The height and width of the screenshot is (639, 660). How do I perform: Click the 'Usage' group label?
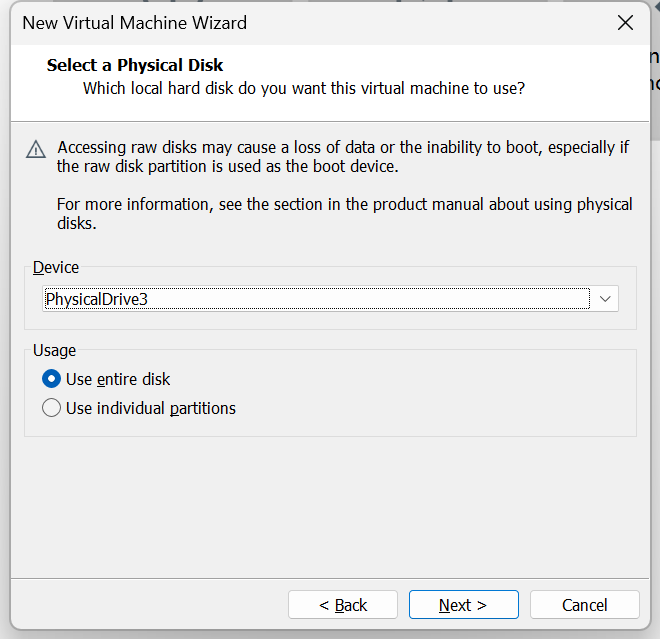(54, 351)
